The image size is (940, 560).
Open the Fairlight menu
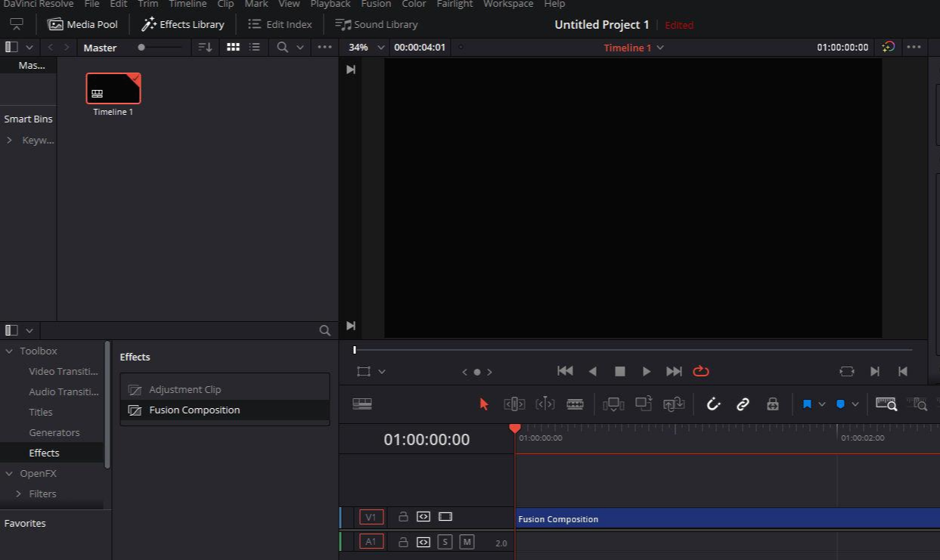click(454, 4)
